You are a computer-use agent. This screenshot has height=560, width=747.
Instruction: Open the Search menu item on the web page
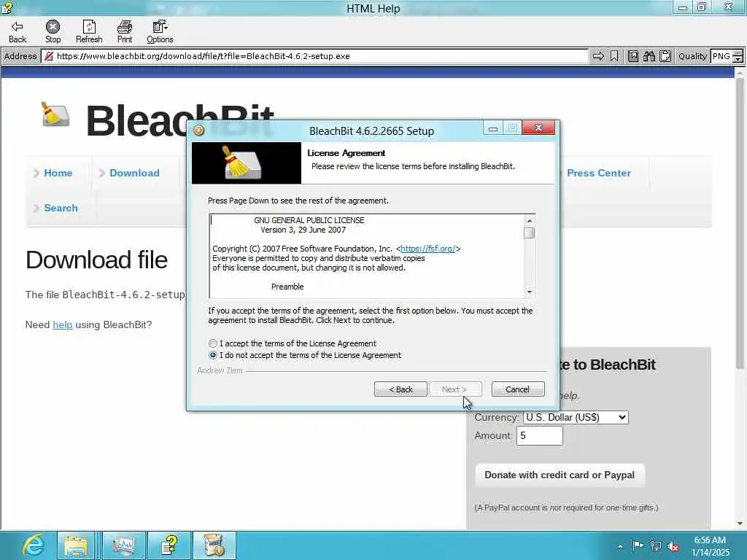tap(61, 208)
